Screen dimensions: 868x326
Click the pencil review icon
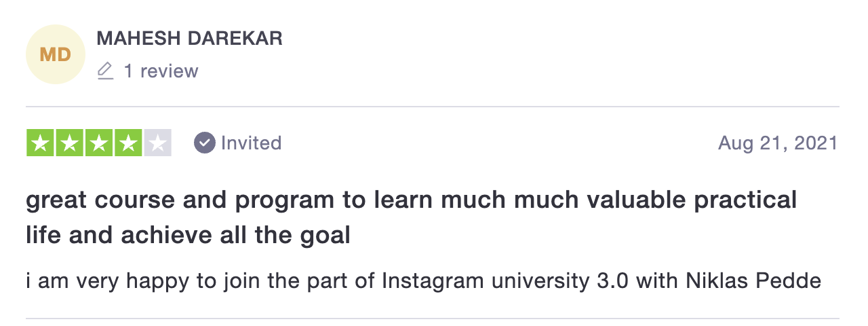[105, 71]
